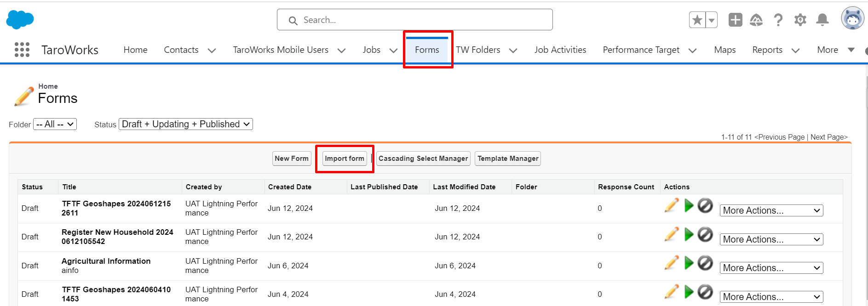Click into the Search field

coord(414,20)
